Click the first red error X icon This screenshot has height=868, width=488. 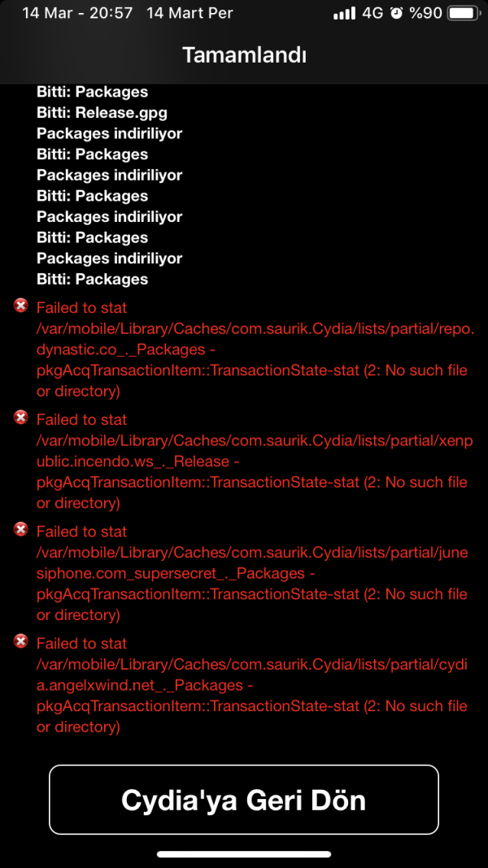pyautogui.click(x=20, y=305)
